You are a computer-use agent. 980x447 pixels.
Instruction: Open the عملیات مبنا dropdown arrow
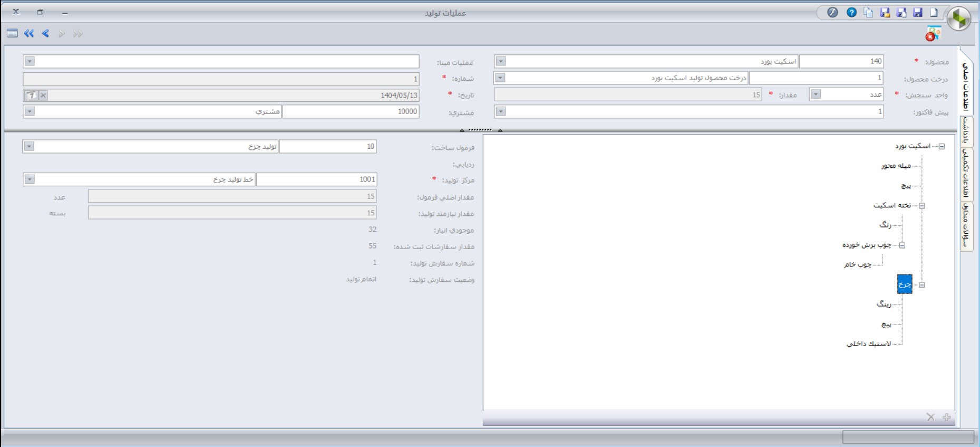point(30,61)
